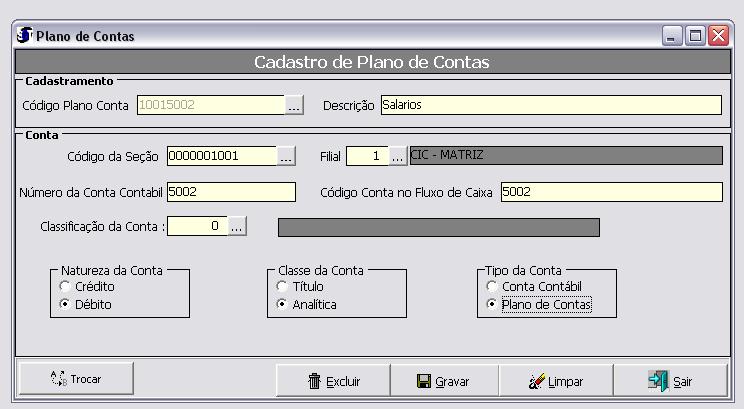Focus the Número da Conta Contabil field
Image resolution: width=744 pixels, height=409 pixels.
pyautogui.click(x=231, y=192)
